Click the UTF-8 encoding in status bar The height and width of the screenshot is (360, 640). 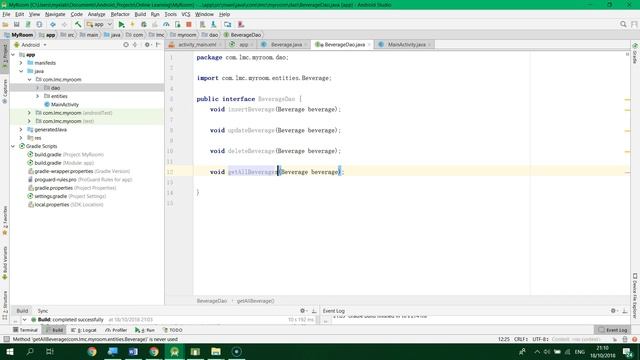click(540, 339)
